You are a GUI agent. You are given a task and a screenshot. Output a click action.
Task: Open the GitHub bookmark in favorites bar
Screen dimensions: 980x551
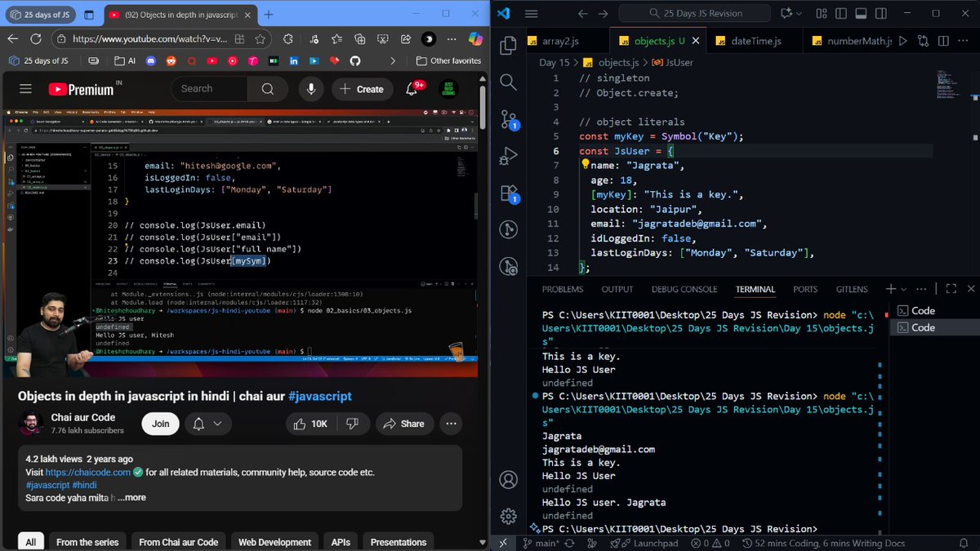pos(354,60)
